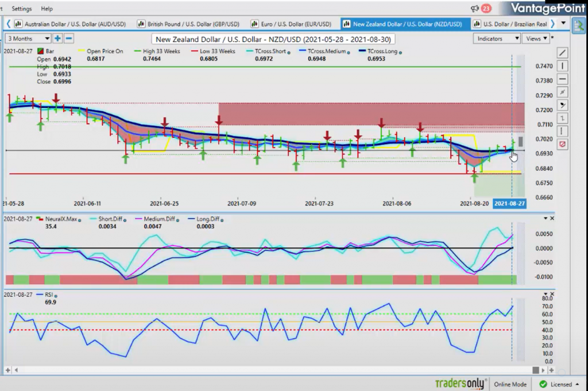
Task: Click the U.S. Dollar / Brazilian Real tab icon
Action: [x=477, y=24]
